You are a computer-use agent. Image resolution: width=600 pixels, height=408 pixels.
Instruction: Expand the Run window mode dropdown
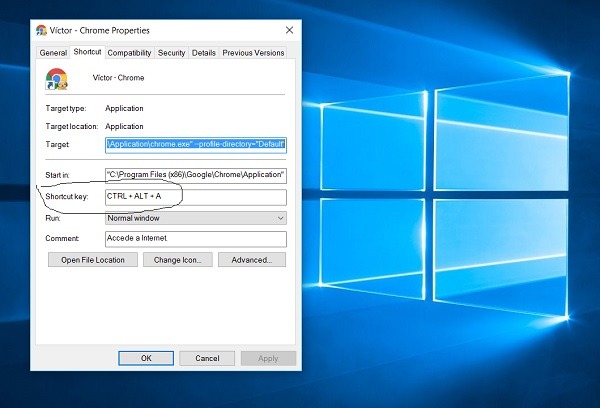[195, 218]
